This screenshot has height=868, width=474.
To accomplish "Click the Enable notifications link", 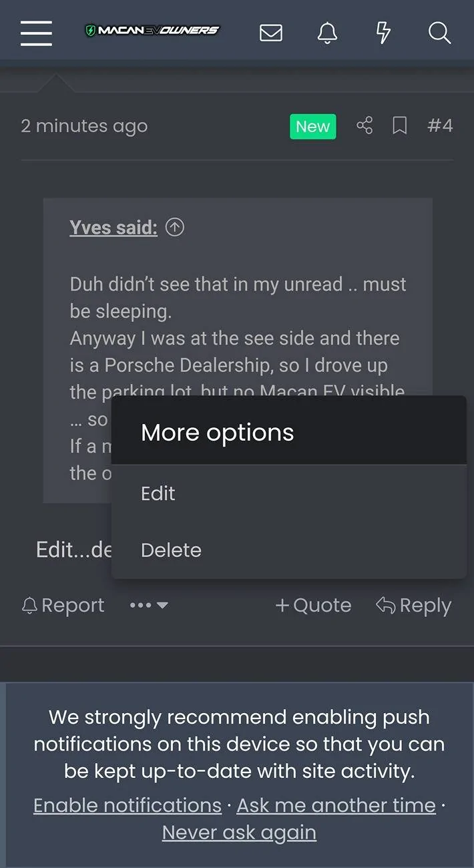I will pos(128,805).
